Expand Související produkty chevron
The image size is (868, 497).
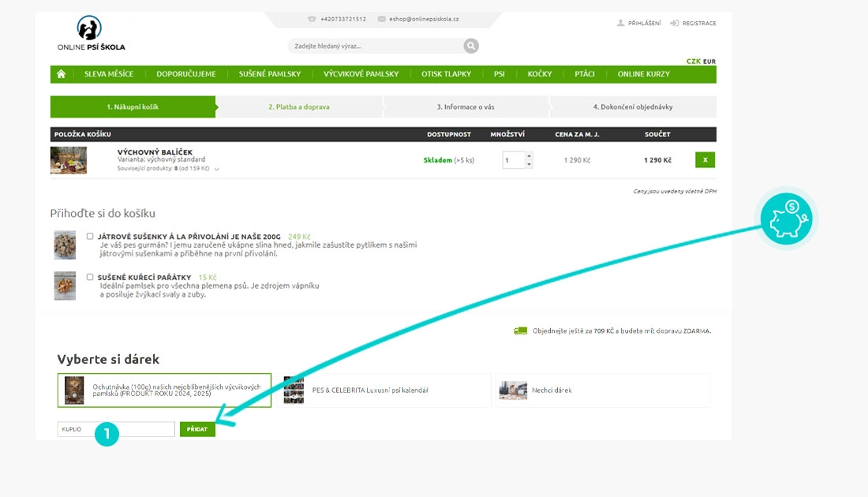tap(216, 169)
